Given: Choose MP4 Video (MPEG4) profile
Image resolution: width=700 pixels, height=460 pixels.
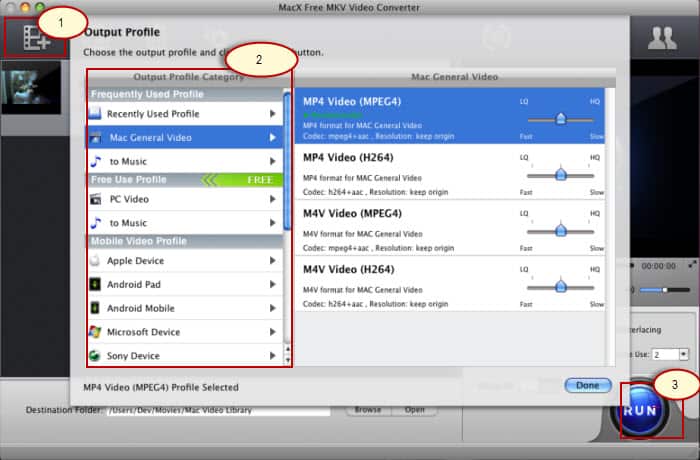Looking at the screenshot, I should coord(450,116).
